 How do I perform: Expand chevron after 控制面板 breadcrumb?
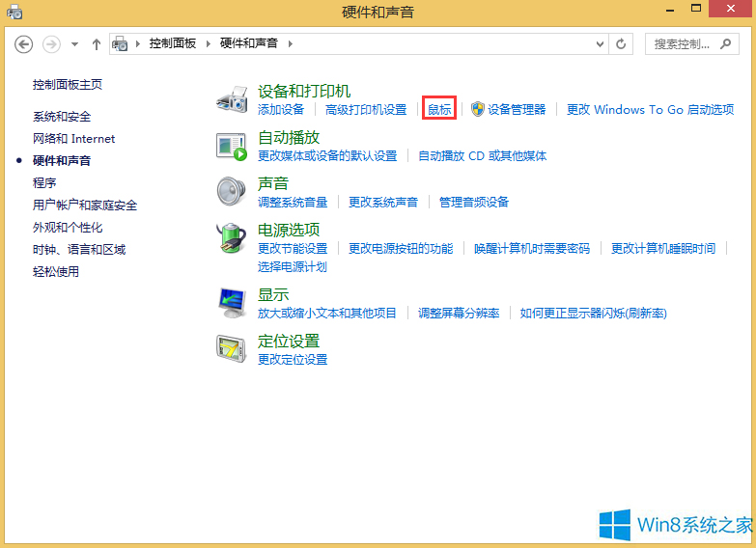click(209, 43)
